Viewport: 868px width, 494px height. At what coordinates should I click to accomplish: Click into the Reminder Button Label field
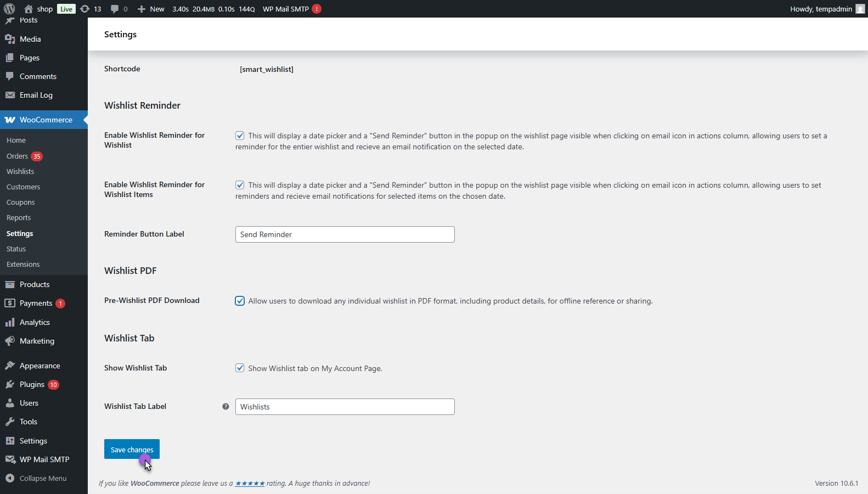point(345,234)
